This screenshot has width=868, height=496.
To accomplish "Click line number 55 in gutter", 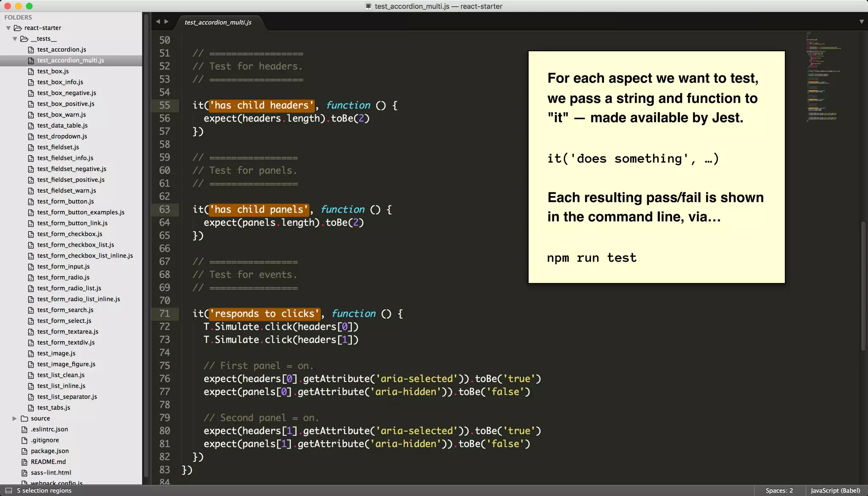I will tap(164, 105).
